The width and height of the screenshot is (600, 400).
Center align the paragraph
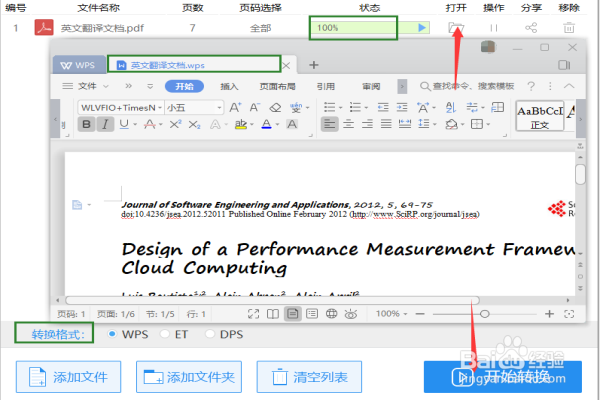coord(348,124)
